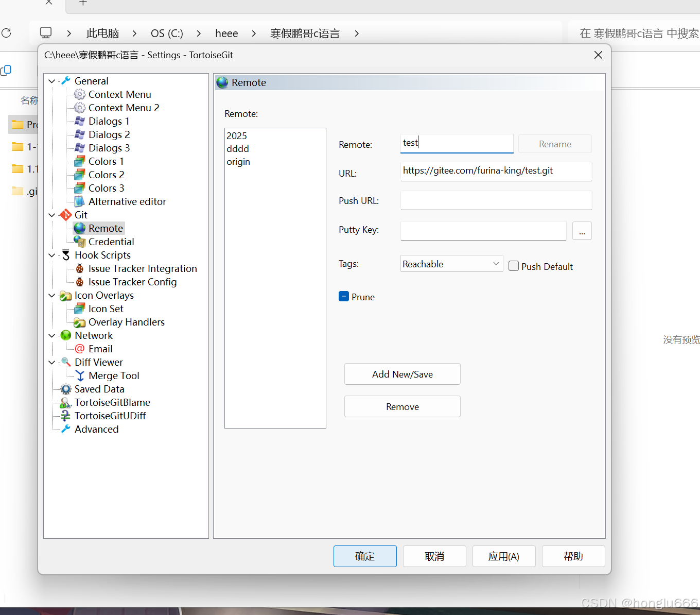Collapse the General tree node
Viewport: 700px width, 615px height.
[52, 81]
